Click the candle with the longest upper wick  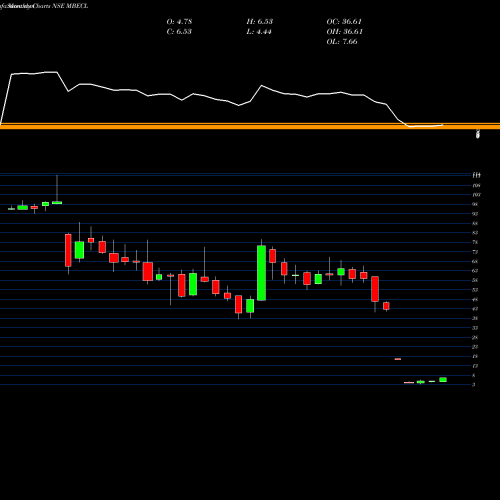[57, 202]
